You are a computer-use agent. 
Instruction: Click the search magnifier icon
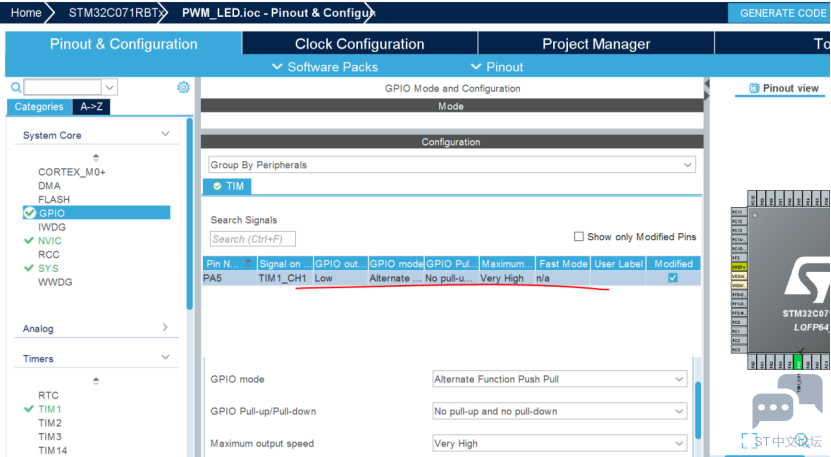tap(16, 87)
